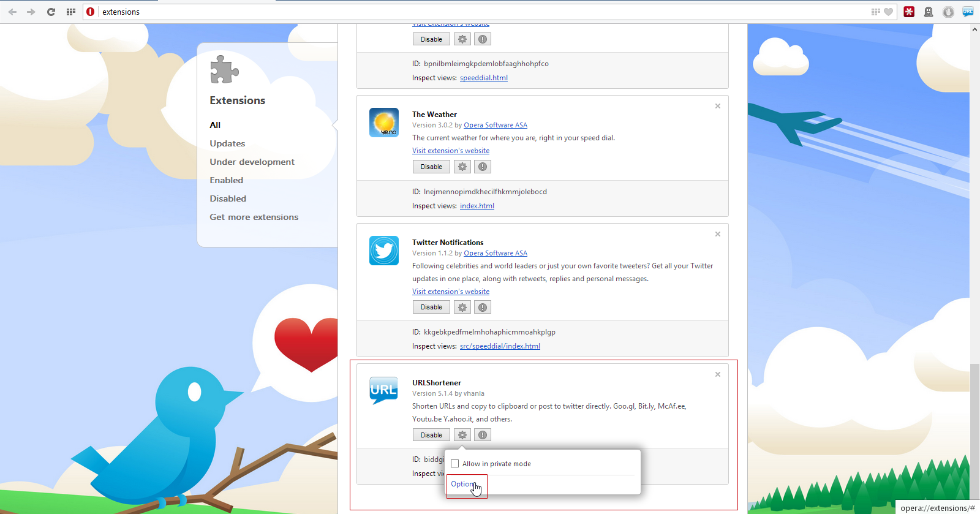980x514 pixels.
Task: Click the Opera logo in address bar
Action: click(91, 12)
